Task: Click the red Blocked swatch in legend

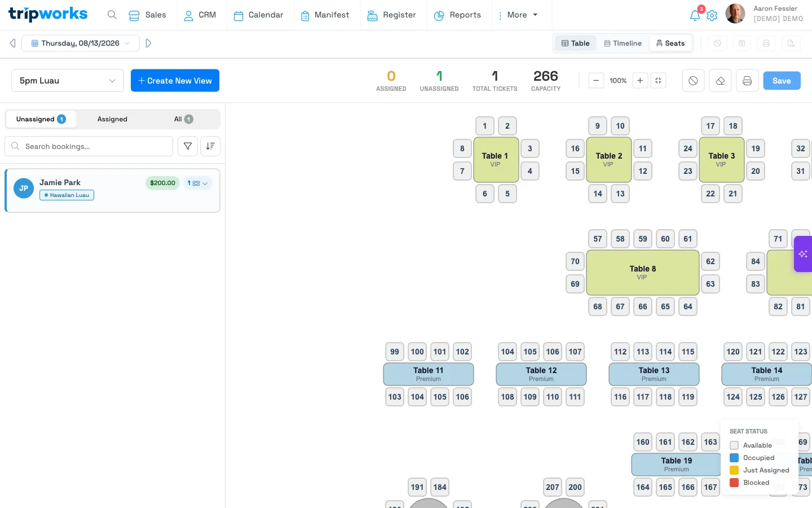Action: coord(734,483)
